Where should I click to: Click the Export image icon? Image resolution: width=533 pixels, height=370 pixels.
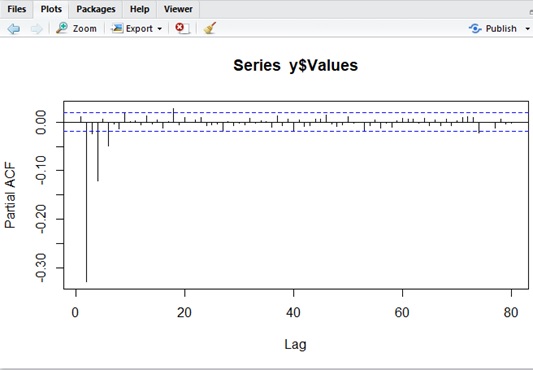click(x=117, y=28)
